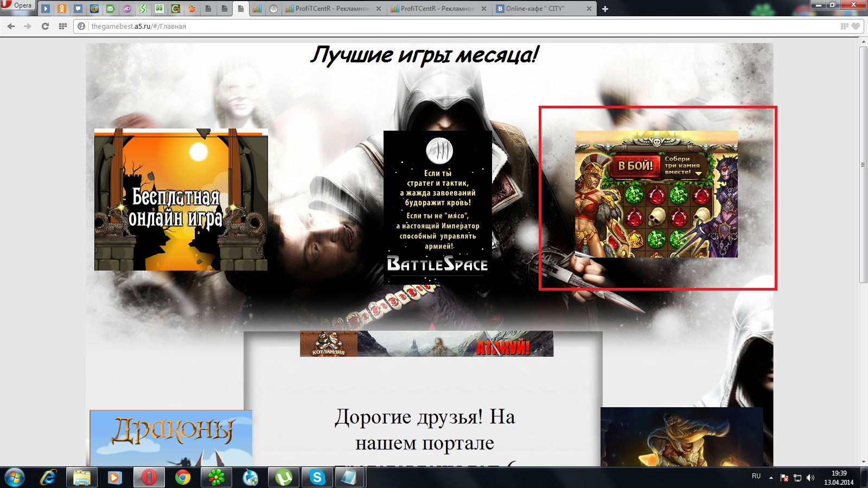Add page to Stash with heart icon
Image resolution: width=868 pixels, height=488 pixels.
pos(856,26)
